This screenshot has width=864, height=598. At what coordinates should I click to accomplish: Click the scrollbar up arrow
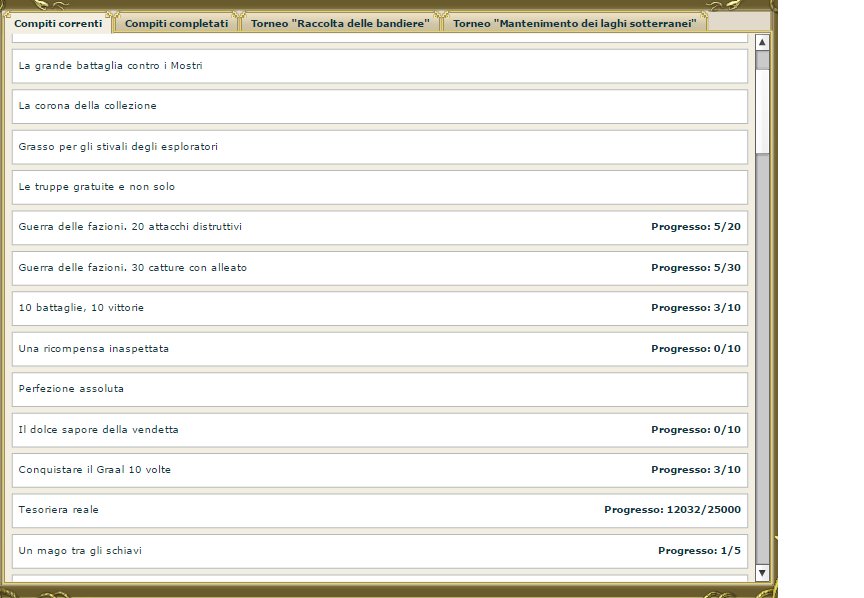tap(763, 42)
